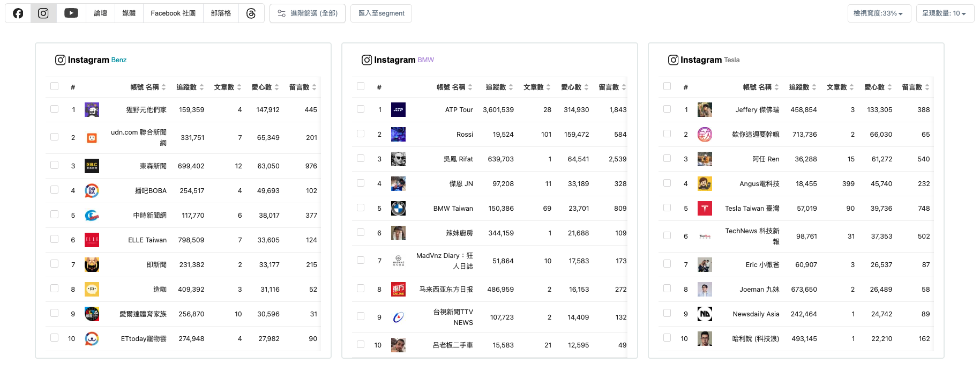This screenshot has height=370, width=980.
Task: Click the 匯入至segment button
Action: [381, 13]
